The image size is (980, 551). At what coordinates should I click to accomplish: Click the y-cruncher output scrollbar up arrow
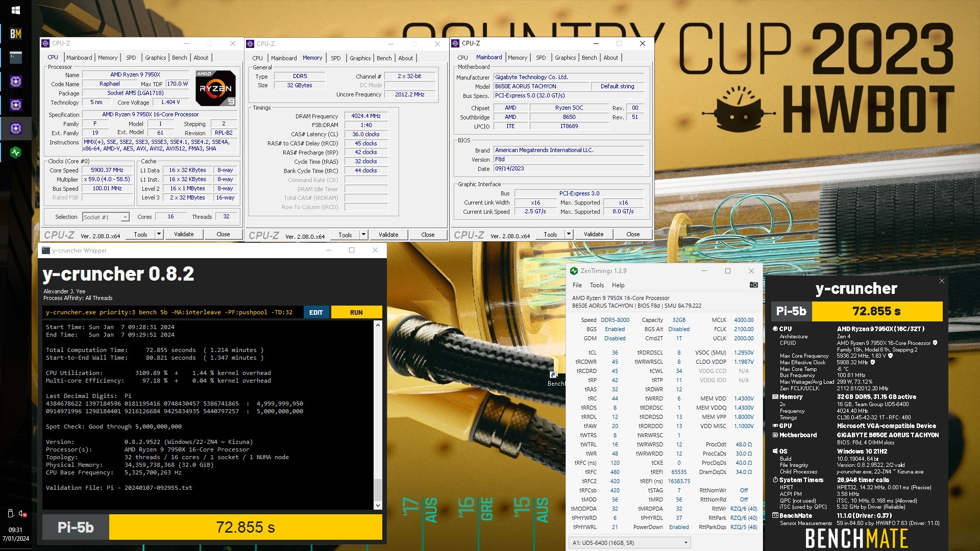(378, 325)
